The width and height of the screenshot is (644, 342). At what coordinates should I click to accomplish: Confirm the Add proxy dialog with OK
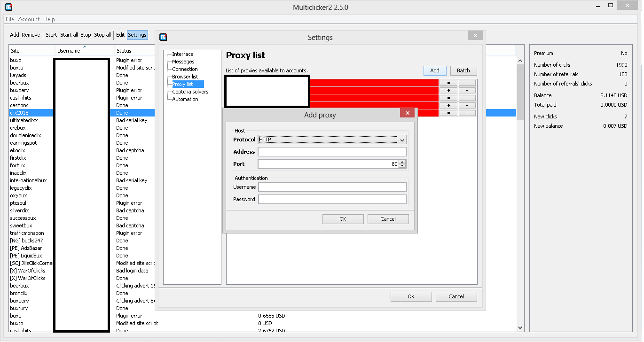[343, 218]
